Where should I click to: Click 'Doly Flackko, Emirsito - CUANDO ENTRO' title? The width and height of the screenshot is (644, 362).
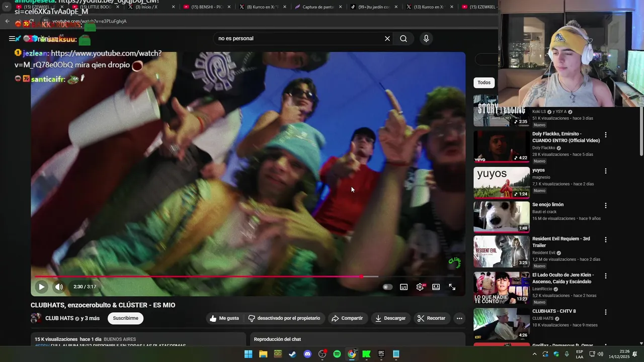click(x=566, y=137)
